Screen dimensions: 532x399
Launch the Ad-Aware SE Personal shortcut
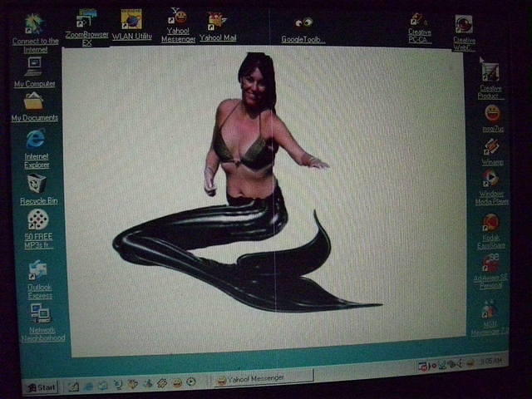pyautogui.click(x=490, y=264)
